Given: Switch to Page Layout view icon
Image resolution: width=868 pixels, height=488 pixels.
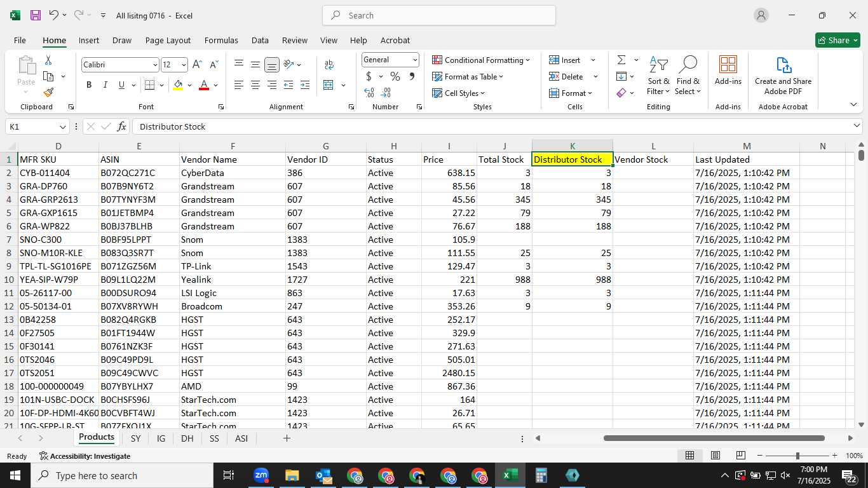Looking at the screenshot, I should pos(715,456).
